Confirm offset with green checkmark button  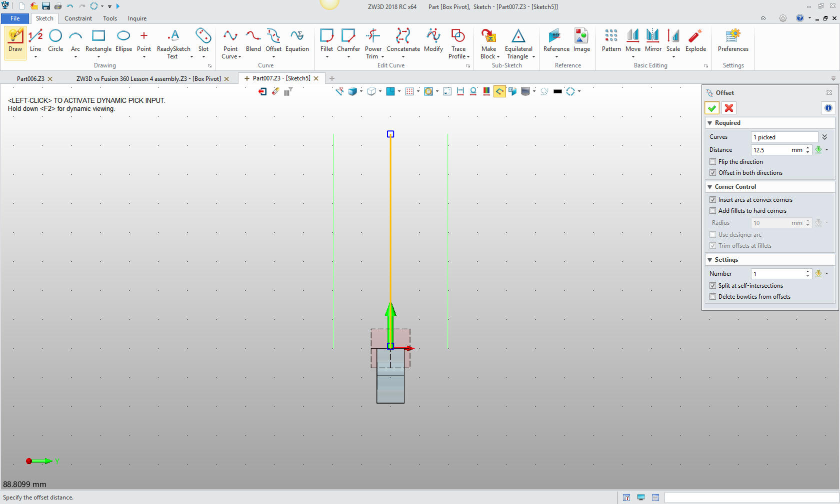(x=712, y=108)
